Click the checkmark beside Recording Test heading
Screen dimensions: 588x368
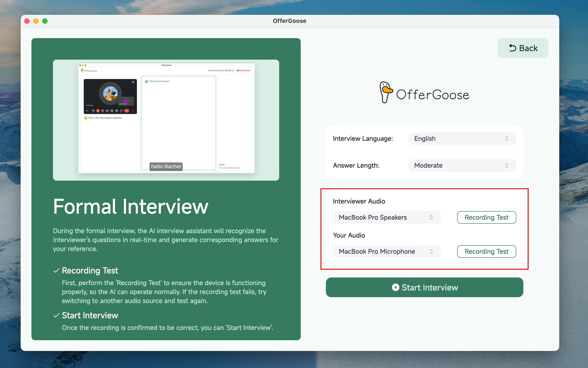(x=56, y=271)
